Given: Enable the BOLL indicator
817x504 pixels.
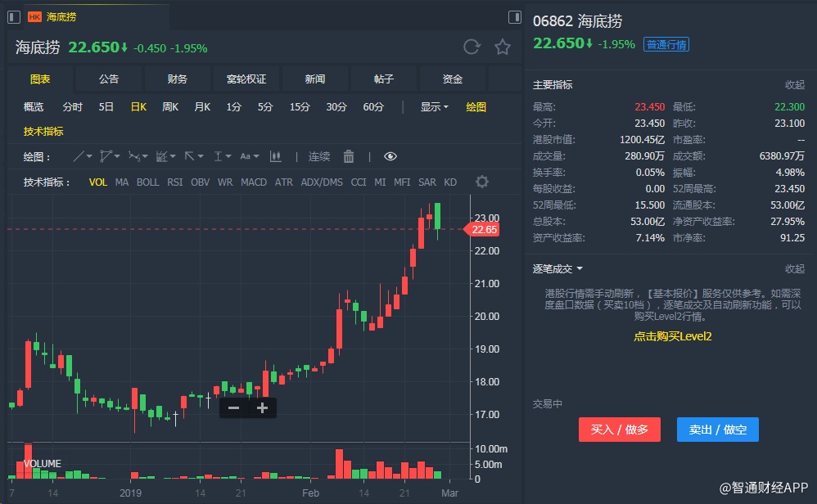Looking at the screenshot, I should coord(148,182).
